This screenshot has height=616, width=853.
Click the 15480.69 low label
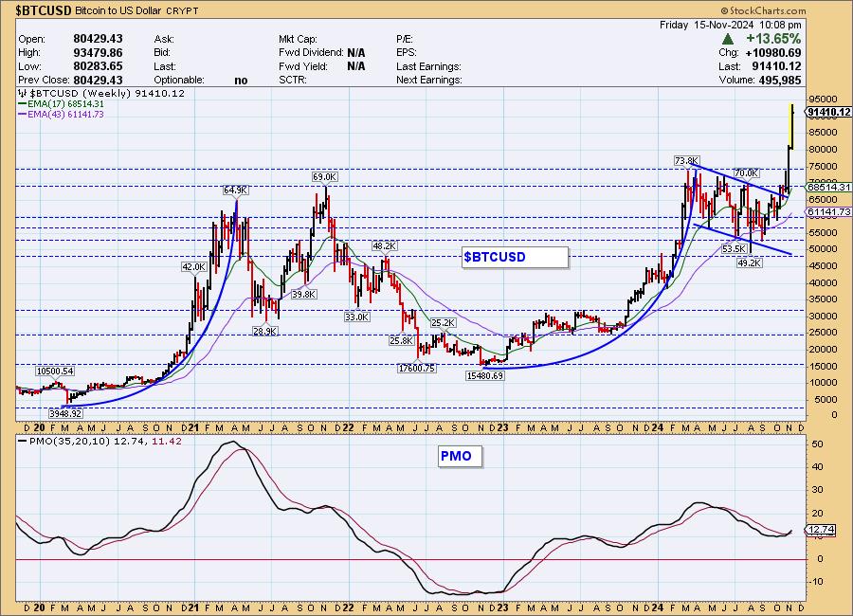[x=485, y=375]
